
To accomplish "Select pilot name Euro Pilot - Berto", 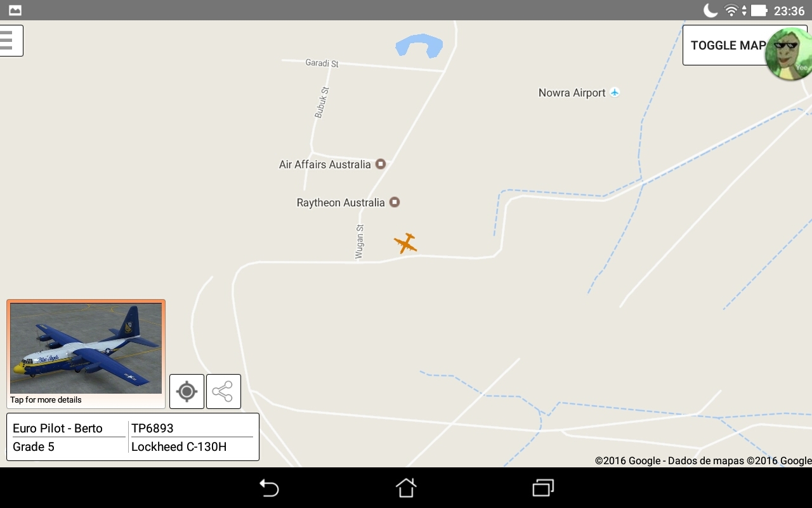I will (58, 428).
